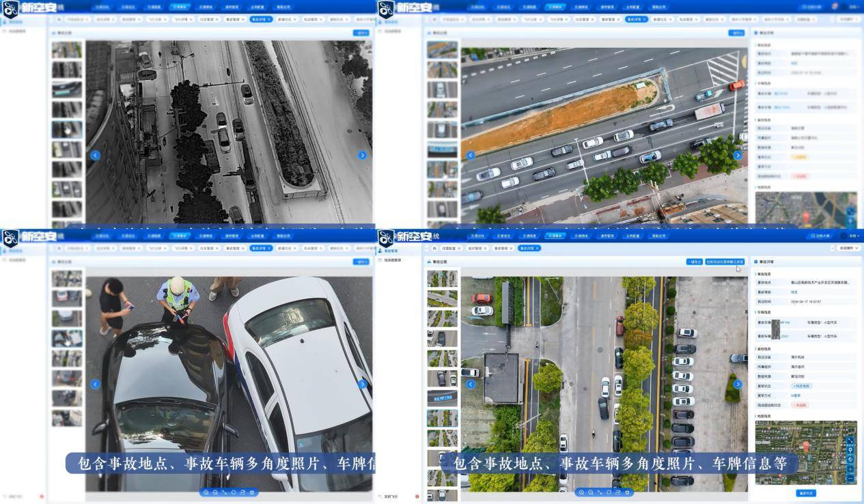Viewport: 864px width, 504px height.
Task: Click rotate icon below the parking lot photo
Action: pyautogui.click(x=609, y=492)
